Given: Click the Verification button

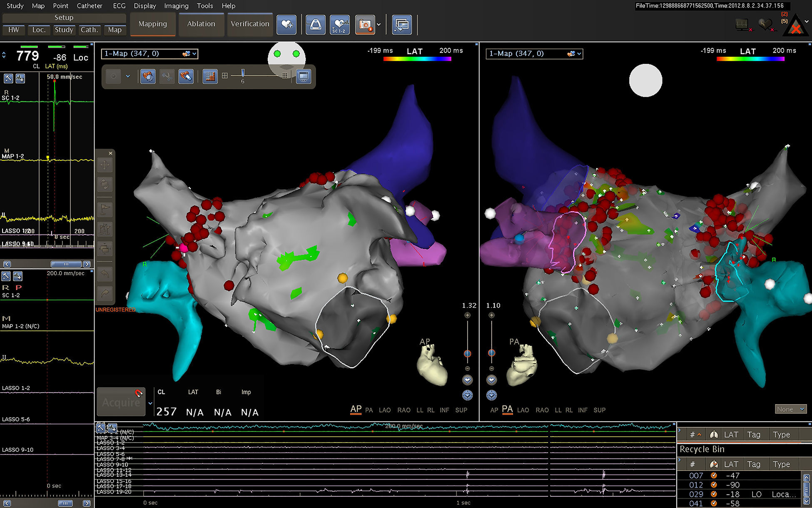Looking at the screenshot, I should (250, 24).
